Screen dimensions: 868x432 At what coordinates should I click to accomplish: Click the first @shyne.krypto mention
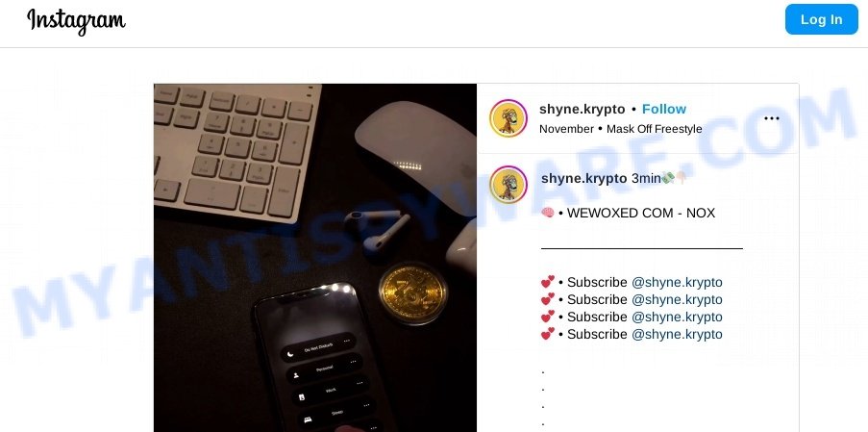coord(677,283)
